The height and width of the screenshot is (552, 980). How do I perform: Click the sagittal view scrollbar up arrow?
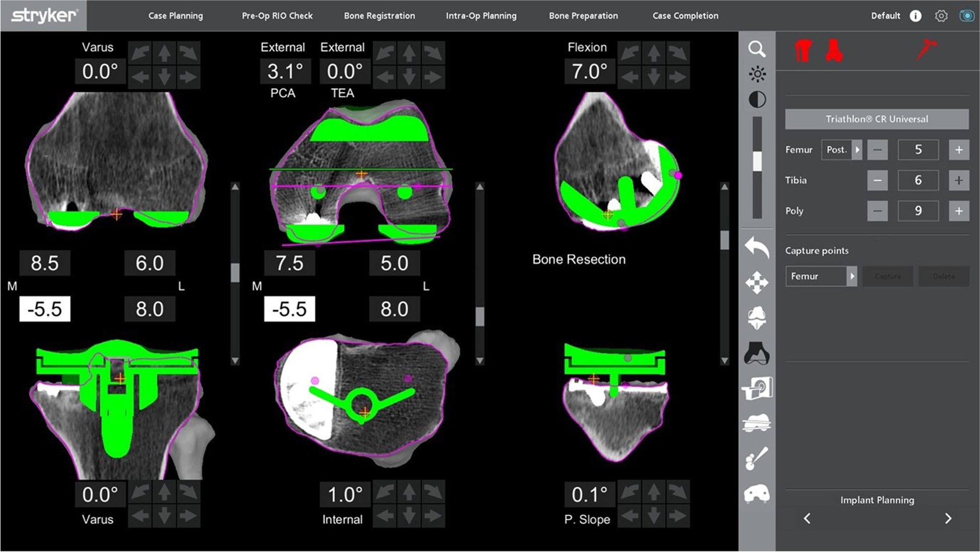click(x=724, y=187)
